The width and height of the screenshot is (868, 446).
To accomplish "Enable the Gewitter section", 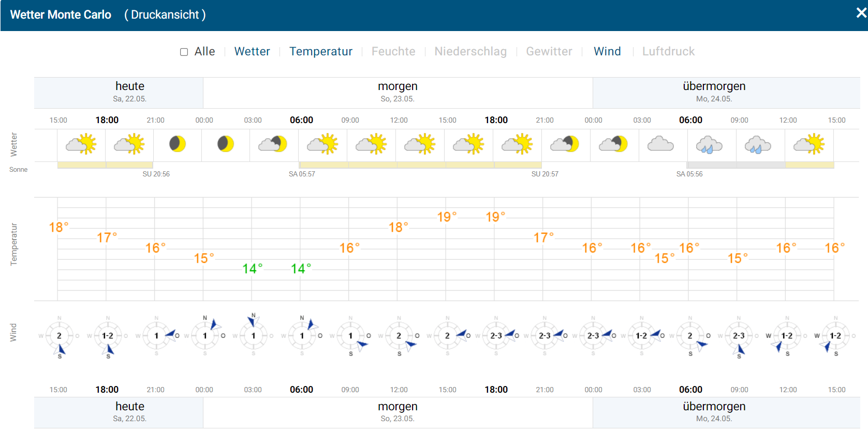I will pos(549,51).
